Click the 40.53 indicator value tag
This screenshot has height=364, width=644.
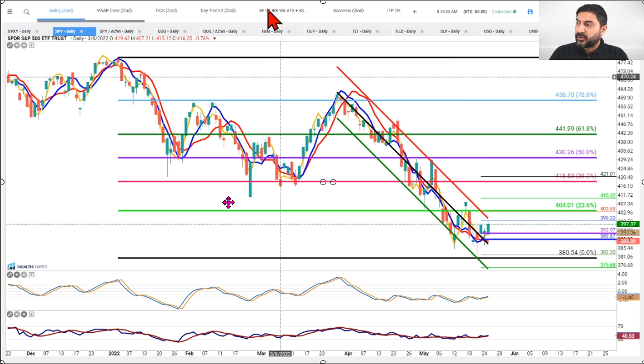point(628,336)
